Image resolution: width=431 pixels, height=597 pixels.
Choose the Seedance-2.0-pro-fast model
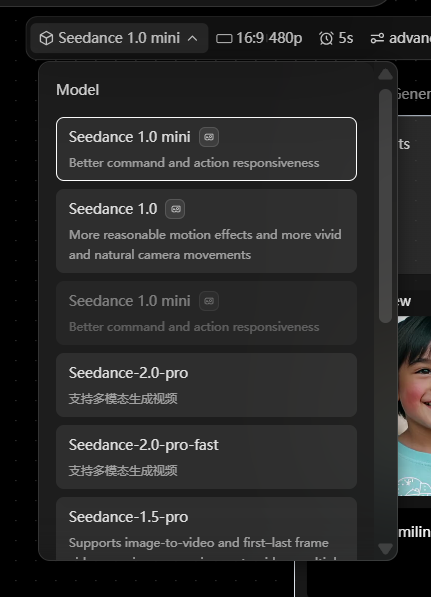206,457
